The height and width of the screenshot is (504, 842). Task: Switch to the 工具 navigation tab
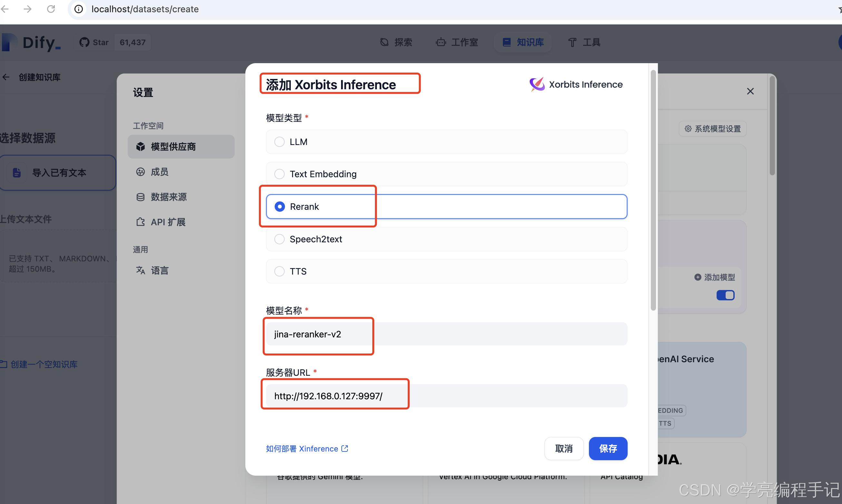point(583,42)
